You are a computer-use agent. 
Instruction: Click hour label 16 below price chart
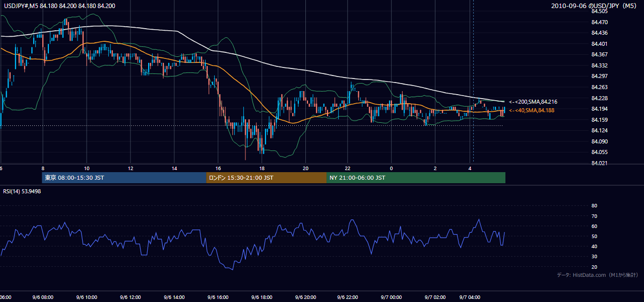click(218, 168)
